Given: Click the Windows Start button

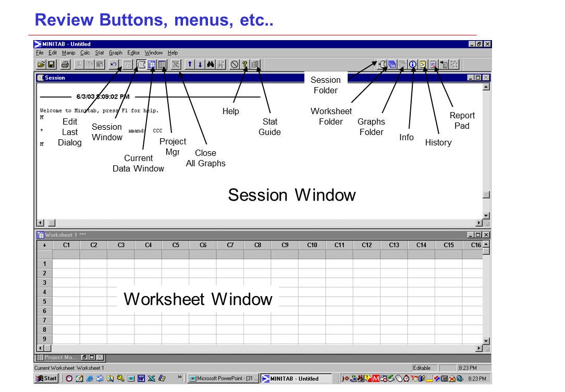Looking at the screenshot, I should [47, 378].
